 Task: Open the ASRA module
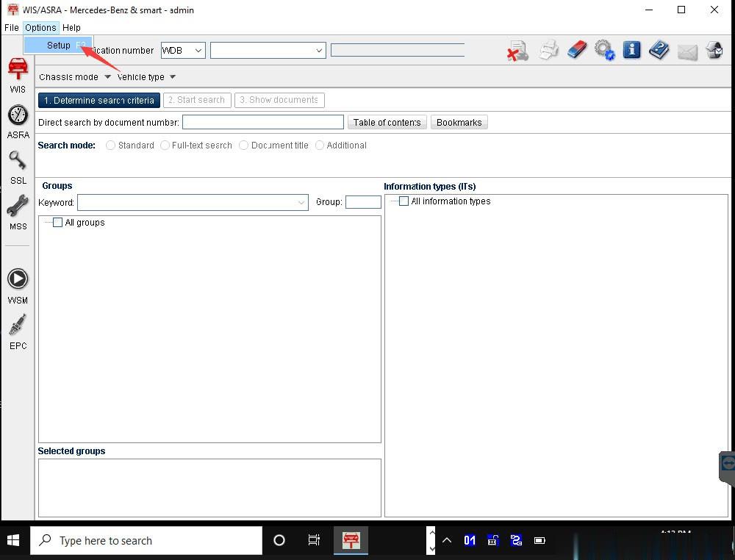(x=18, y=122)
